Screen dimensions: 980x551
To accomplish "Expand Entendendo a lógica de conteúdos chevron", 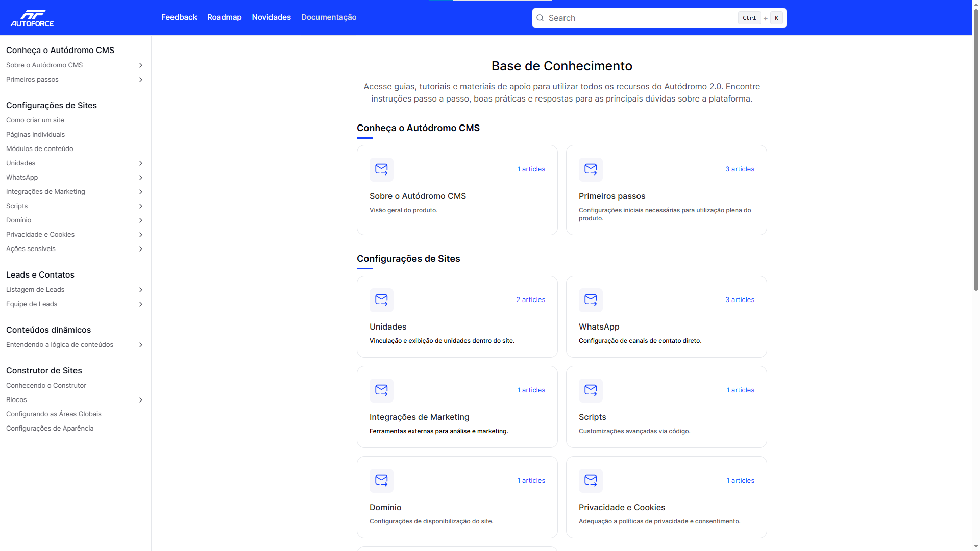I will (x=141, y=345).
